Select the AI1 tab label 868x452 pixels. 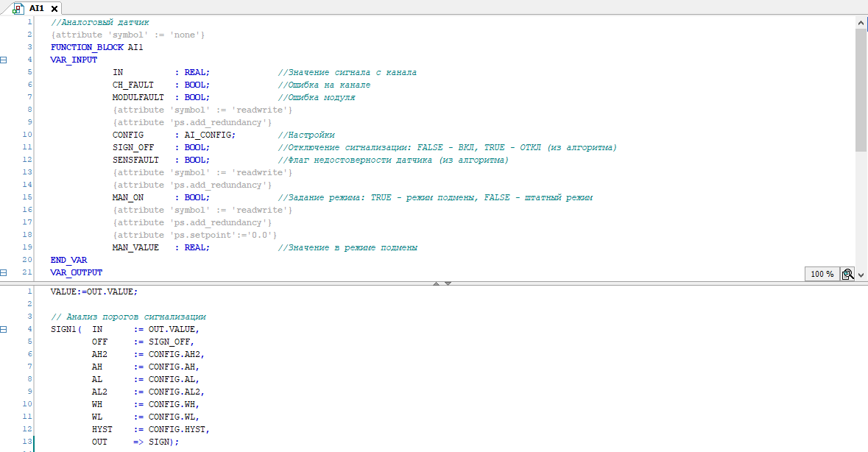[x=37, y=9]
